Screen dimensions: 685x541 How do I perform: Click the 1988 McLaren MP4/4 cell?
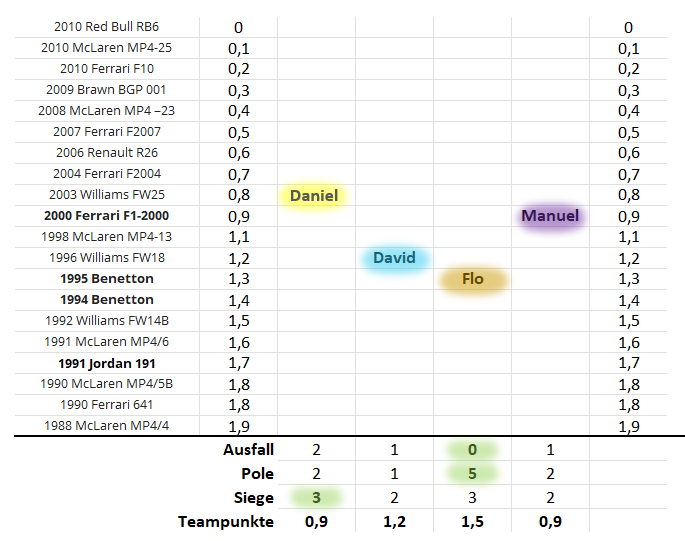pyautogui.click(x=107, y=426)
